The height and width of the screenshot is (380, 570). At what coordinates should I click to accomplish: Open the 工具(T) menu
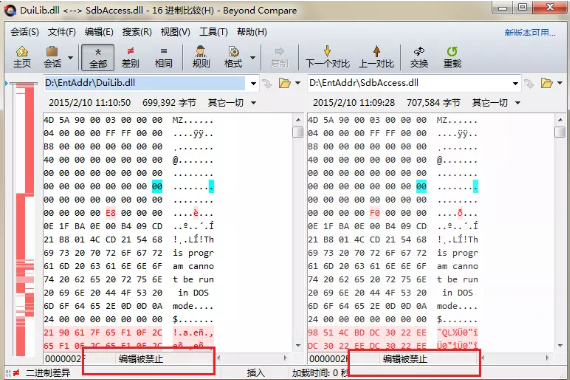tap(213, 32)
